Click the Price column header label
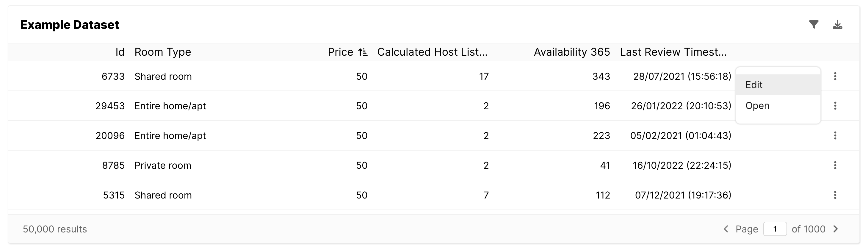 pos(340,52)
